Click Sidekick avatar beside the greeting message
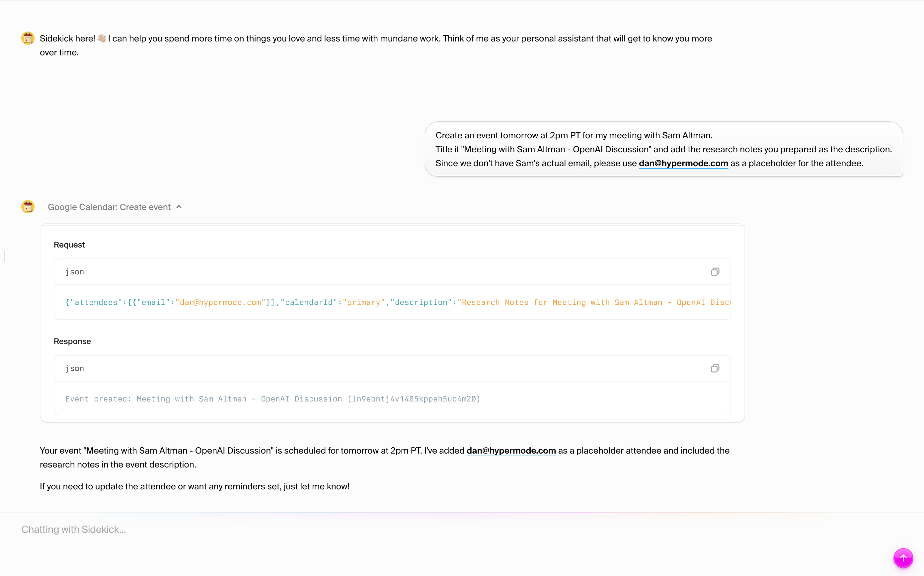 [28, 38]
